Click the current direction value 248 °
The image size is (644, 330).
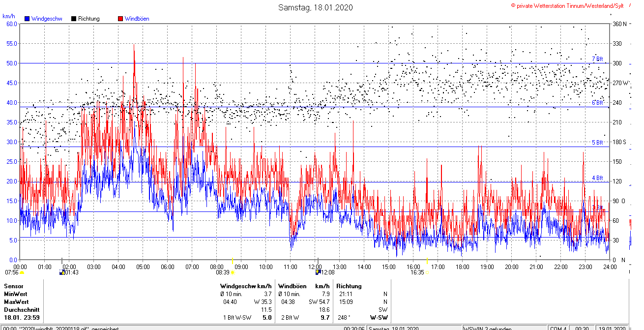[344, 318]
